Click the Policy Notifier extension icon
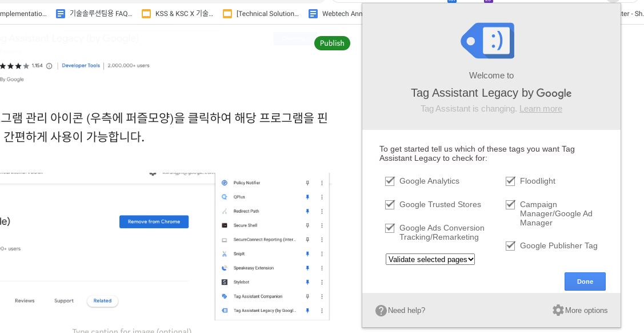The width and height of the screenshot is (644, 333). 224,183
